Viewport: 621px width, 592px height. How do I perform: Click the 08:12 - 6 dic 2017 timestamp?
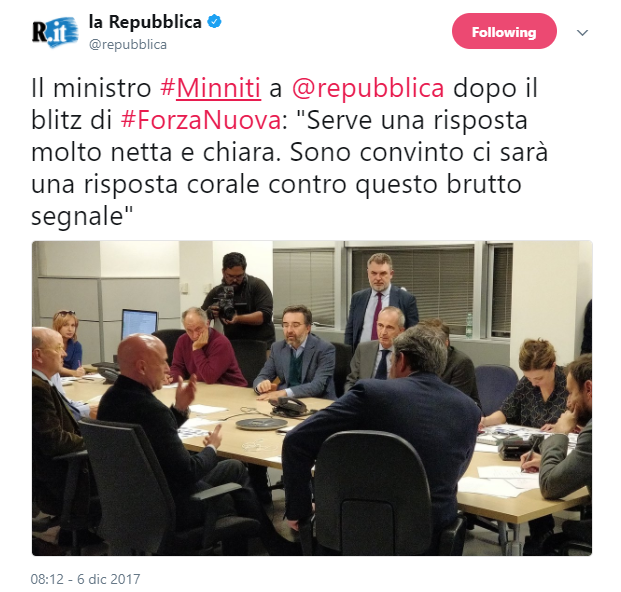point(85,579)
